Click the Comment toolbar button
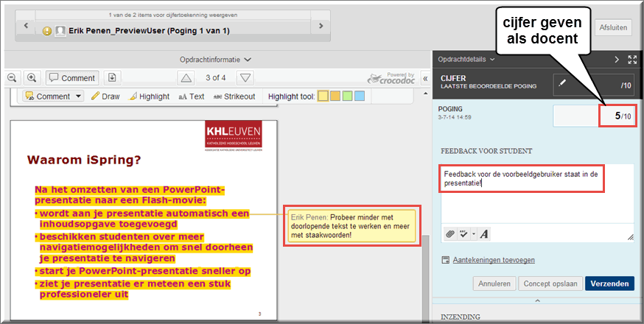 pyautogui.click(x=72, y=77)
